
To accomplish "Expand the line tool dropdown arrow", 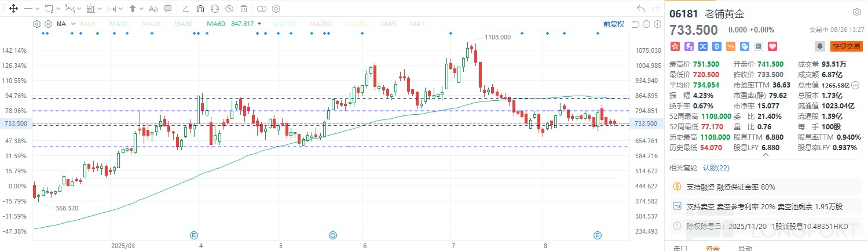I will tap(38, 9).
